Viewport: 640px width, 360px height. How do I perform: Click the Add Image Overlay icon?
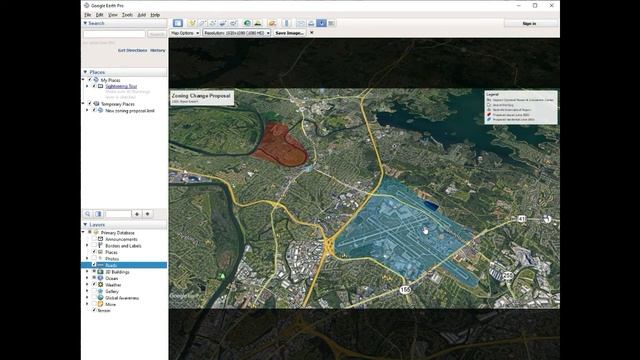point(223,23)
